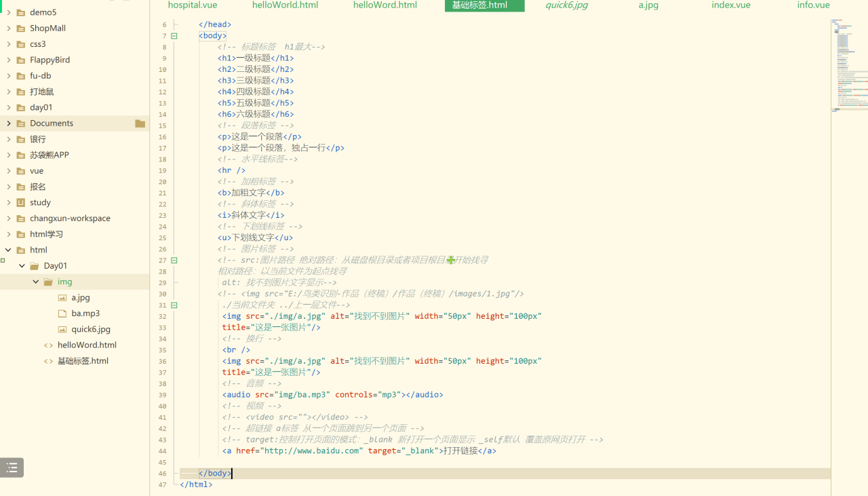The image size is (868, 496).
Task: Click the closing </html> tag on line 47
Action: [x=196, y=484]
